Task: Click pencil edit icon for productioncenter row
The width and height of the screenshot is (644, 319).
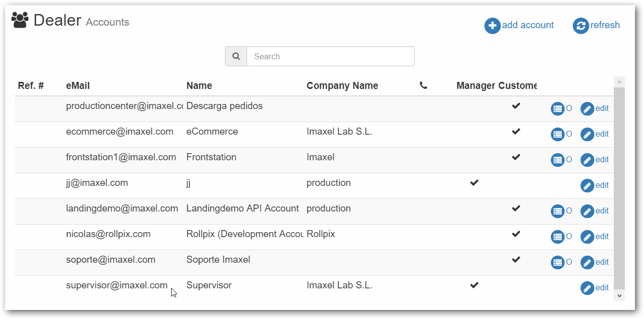Action: point(587,109)
